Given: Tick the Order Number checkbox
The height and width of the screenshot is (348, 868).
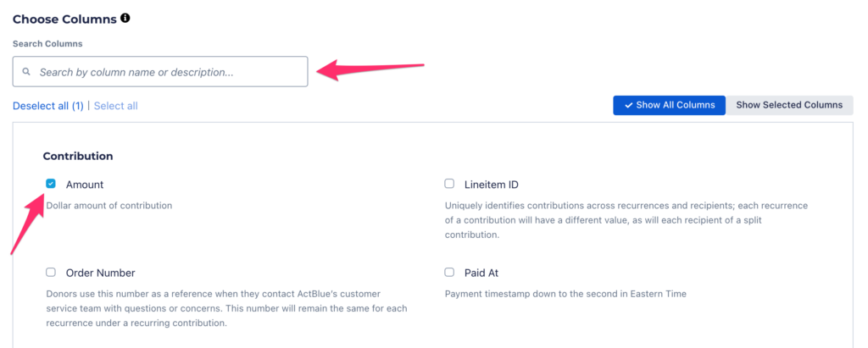Looking at the screenshot, I should [x=51, y=273].
